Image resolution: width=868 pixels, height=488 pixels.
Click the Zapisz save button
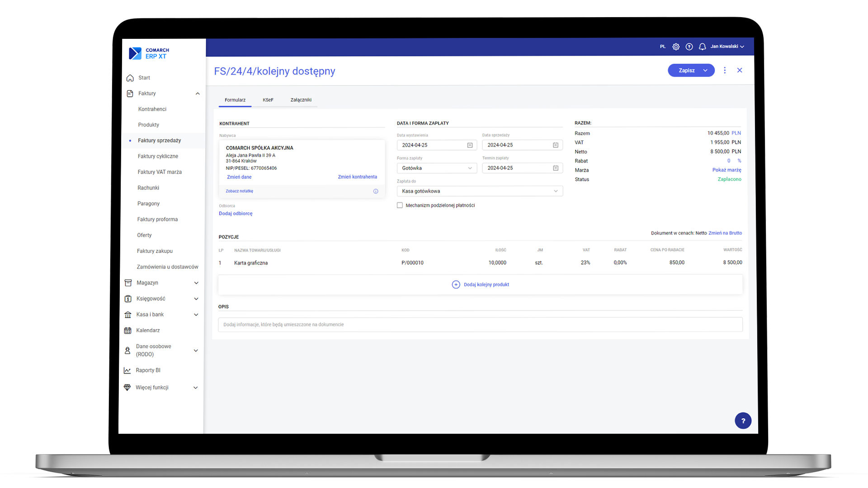click(686, 70)
